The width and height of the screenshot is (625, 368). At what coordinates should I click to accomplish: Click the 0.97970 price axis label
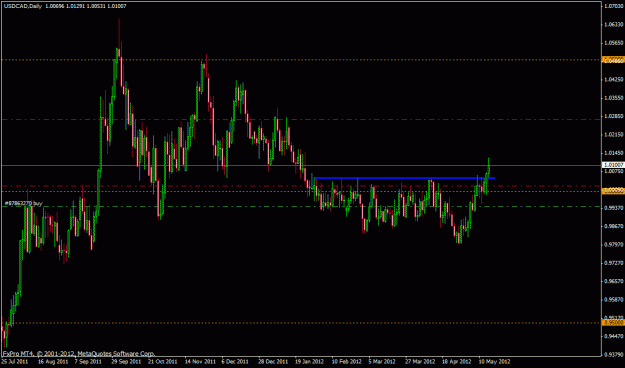tap(614, 245)
